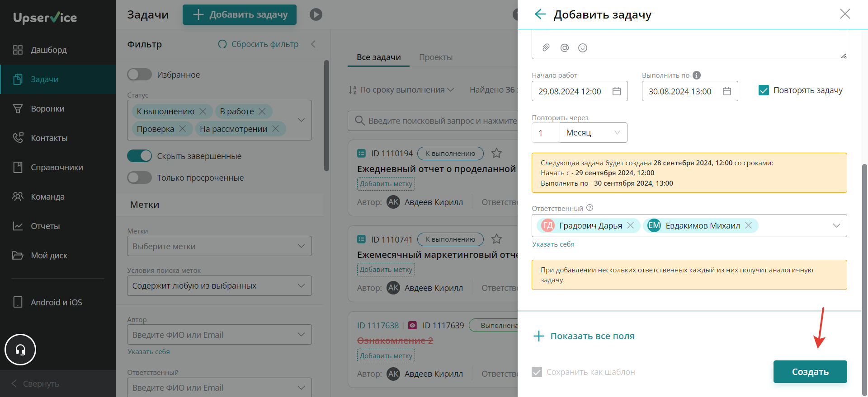
Task: Expand the Выберите метки dropdown
Action: (x=219, y=246)
